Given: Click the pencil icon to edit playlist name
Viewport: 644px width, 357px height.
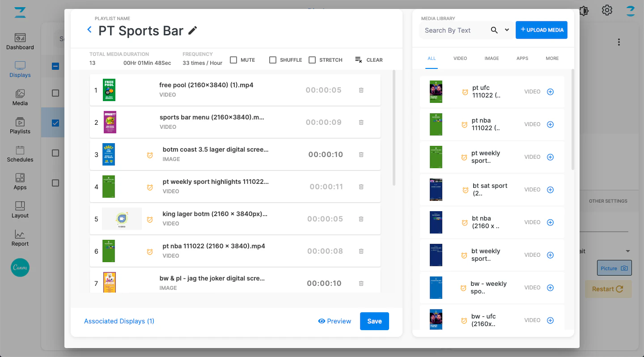Looking at the screenshot, I should click(193, 30).
